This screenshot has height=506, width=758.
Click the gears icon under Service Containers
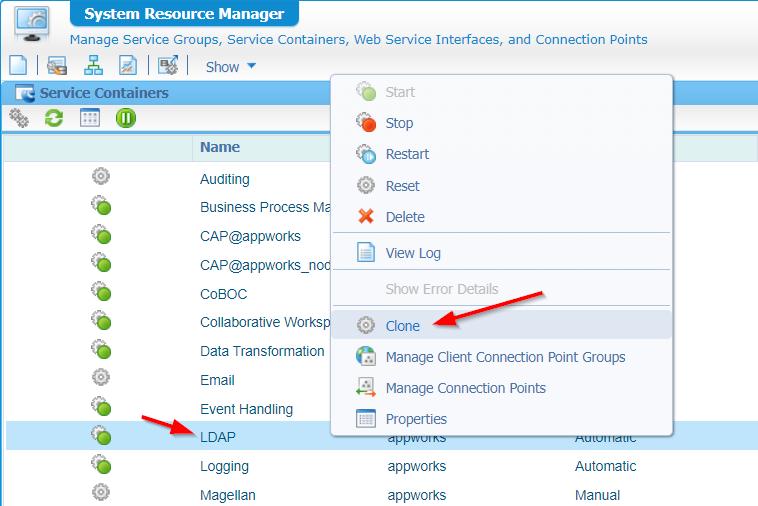click(x=19, y=118)
